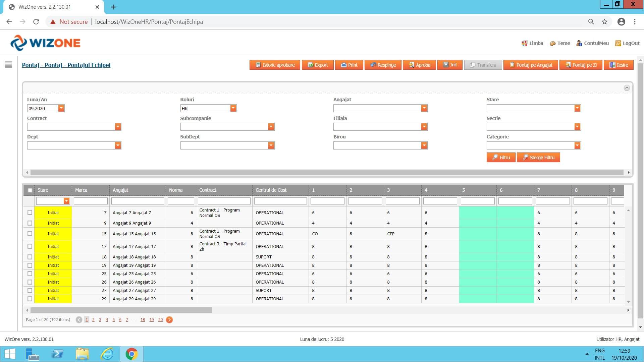Image resolution: width=644 pixels, height=362 pixels.
Task: Go to the next page arrow
Action: tap(169, 320)
